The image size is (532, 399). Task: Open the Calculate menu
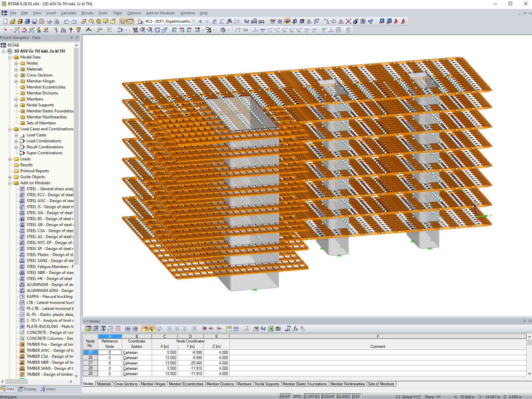[x=68, y=13]
